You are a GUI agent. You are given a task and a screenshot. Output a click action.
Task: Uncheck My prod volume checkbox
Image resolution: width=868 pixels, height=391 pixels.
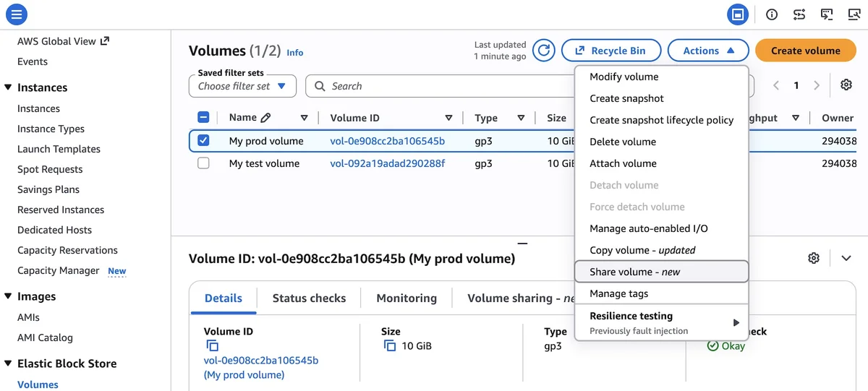point(203,140)
